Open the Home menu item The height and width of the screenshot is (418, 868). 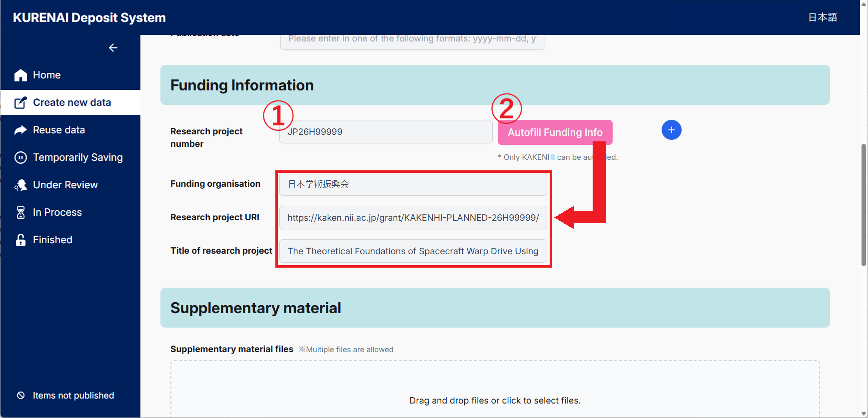click(x=70, y=75)
